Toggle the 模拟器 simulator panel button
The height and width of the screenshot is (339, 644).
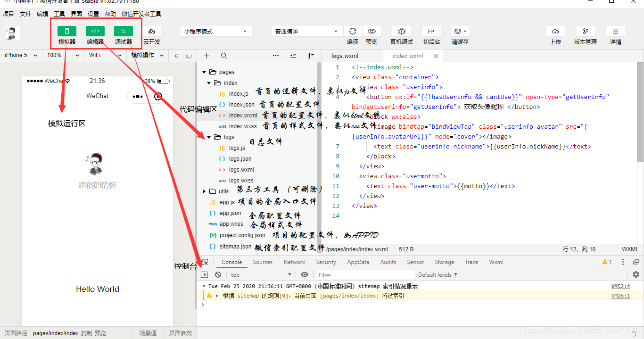(x=67, y=32)
